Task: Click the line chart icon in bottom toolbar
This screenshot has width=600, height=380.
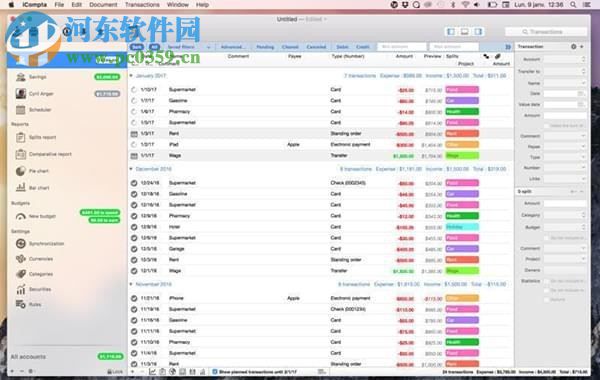Action: [152, 372]
